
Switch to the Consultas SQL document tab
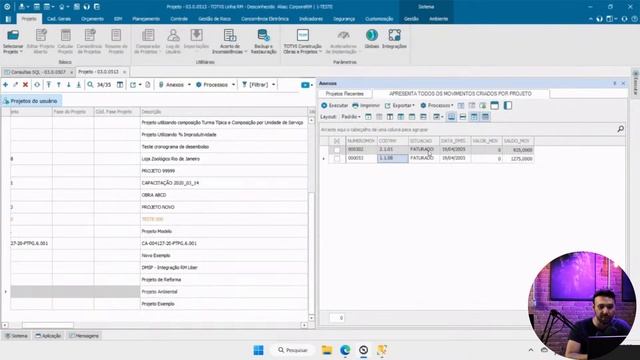(38, 72)
